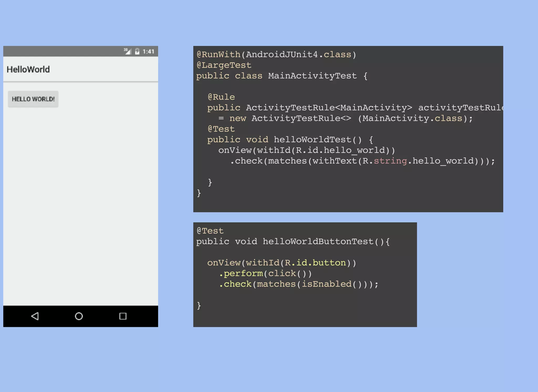538x392 pixels.
Task: Click the public class MainActivityTest line
Action: [x=282, y=76]
